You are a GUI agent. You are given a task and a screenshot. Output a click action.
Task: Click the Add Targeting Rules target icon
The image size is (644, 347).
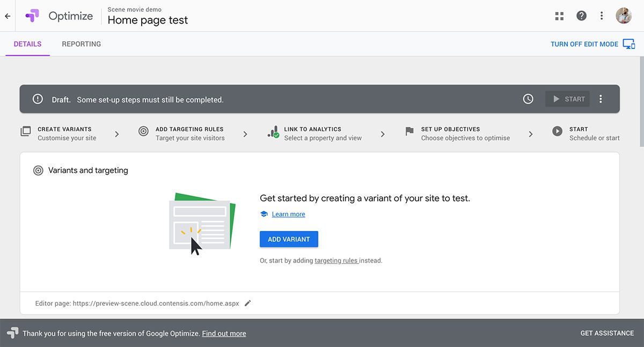[x=143, y=131]
